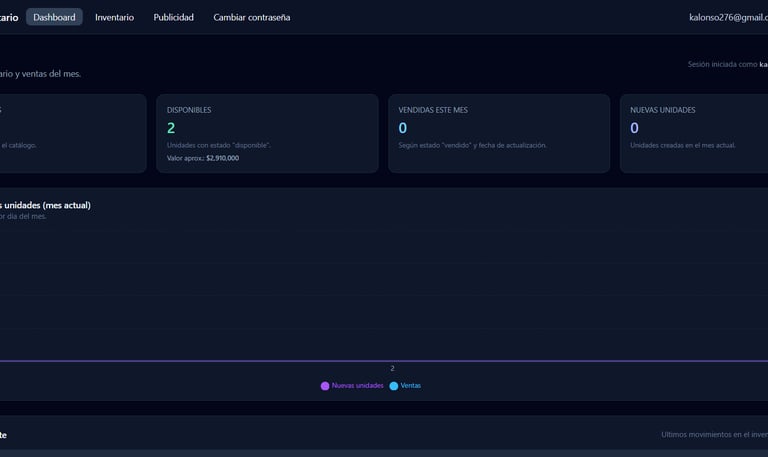
Task: Click the 'ventas del mes' subtitle text
Action: pos(51,74)
